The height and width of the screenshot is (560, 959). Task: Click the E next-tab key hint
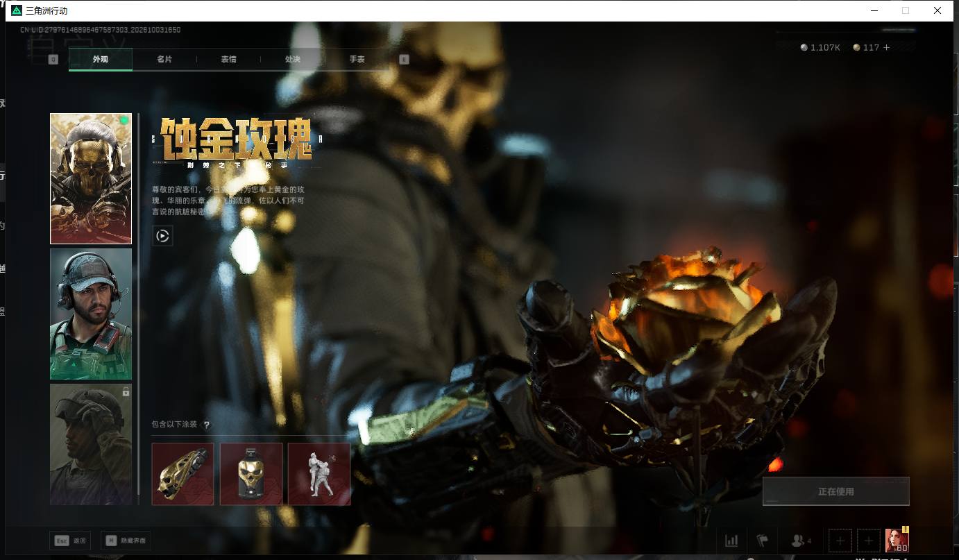(x=404, y=60)
